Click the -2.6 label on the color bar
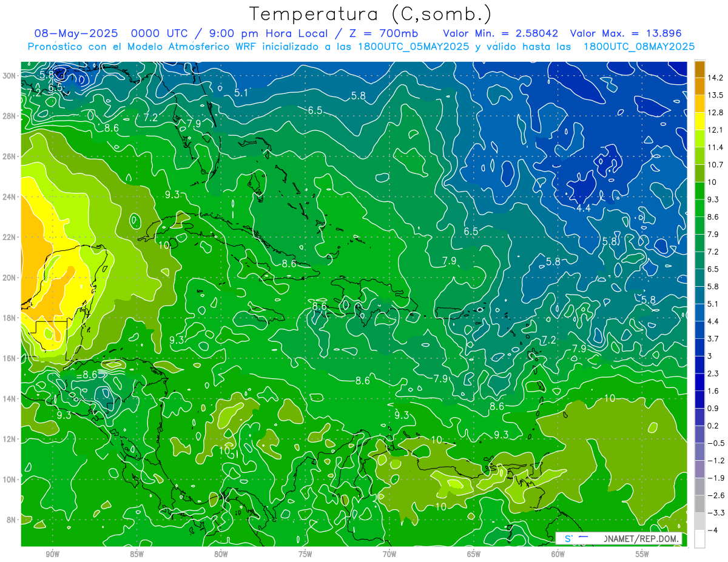The image size is (728, 562). [716, 495]
